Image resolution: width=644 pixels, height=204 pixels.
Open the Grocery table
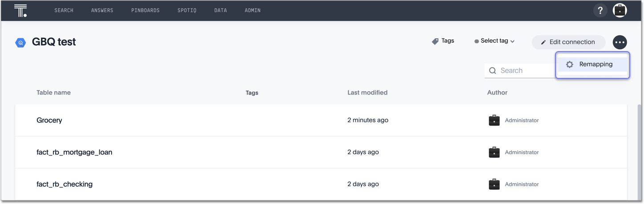49,120
